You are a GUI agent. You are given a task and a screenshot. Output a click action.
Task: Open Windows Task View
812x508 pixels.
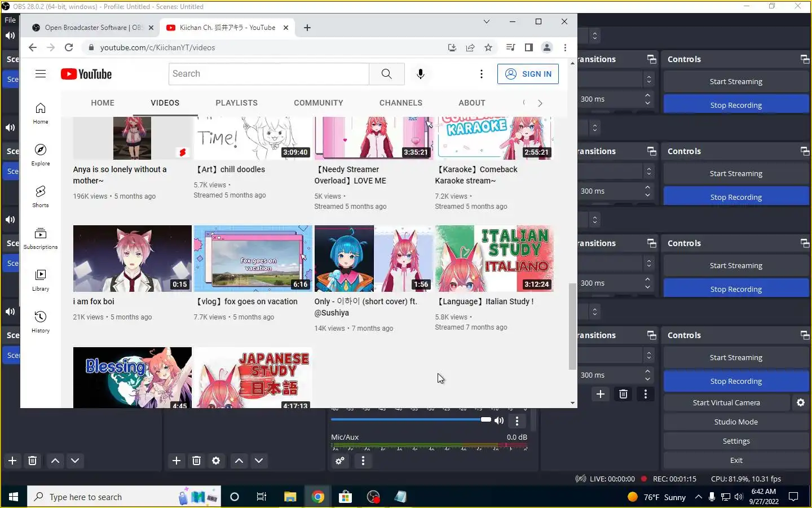(x=262, y=497)
